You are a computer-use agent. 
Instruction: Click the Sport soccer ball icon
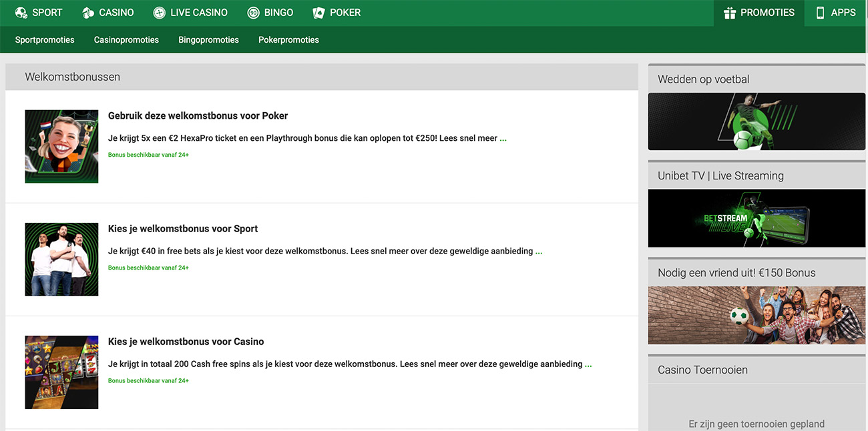[21, 13]
